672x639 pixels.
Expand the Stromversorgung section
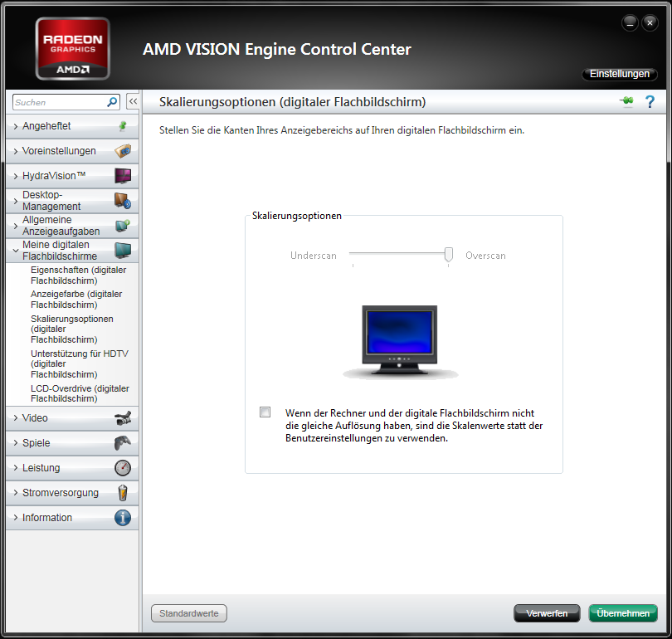tap(72, 493)
